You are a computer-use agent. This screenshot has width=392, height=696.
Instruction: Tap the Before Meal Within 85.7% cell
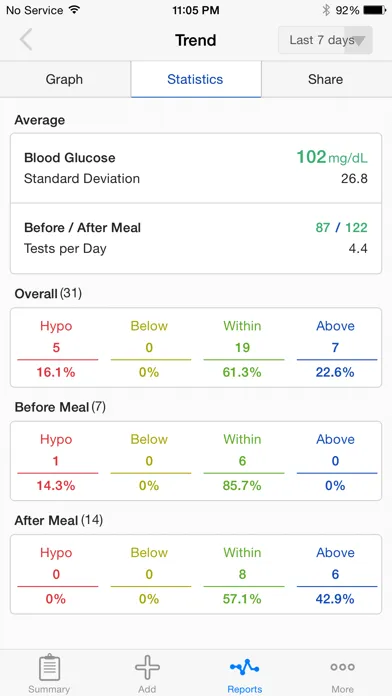tap(242, 462)
